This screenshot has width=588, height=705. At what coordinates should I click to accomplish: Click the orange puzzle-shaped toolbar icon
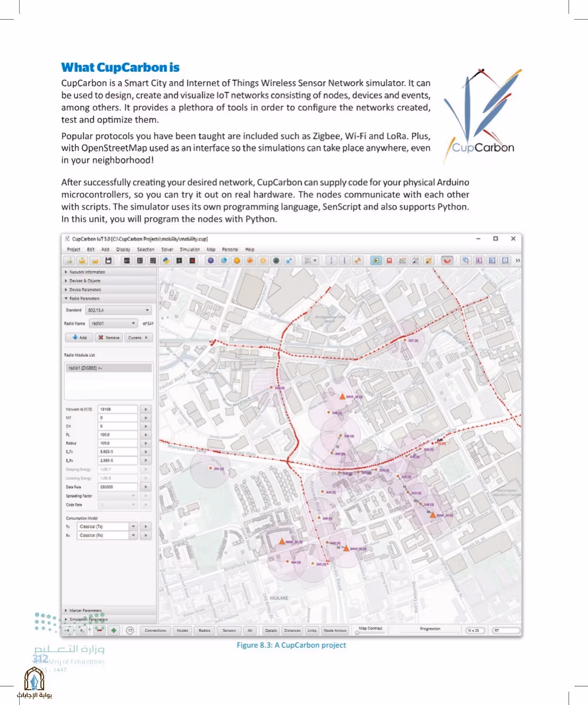tap(357, 261)
